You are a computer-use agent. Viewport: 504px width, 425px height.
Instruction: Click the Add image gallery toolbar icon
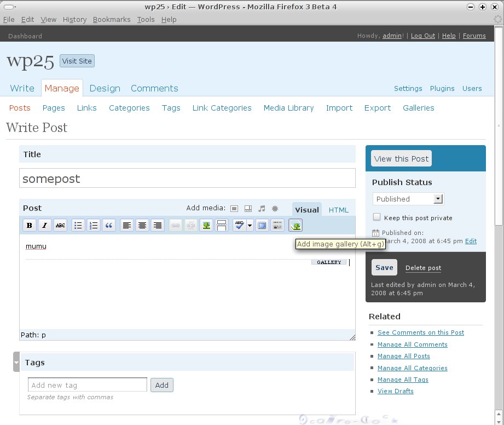pyautogui.click(x=296, y=225)
